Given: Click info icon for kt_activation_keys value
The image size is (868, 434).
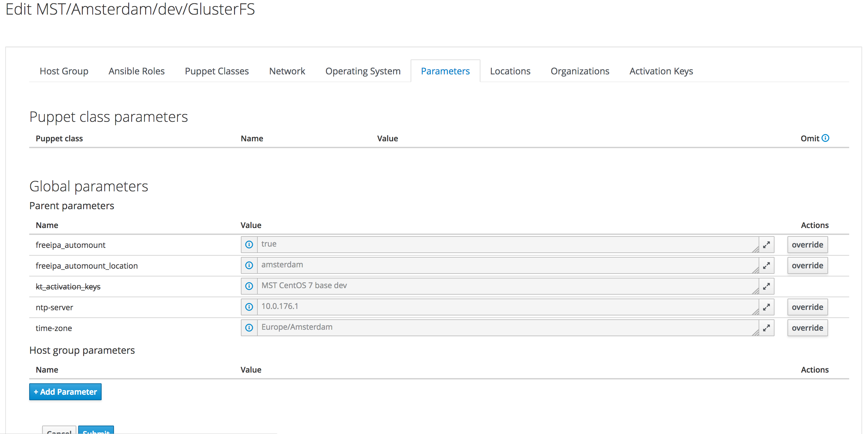Looking at the screenshot, I should pos(249,286).
